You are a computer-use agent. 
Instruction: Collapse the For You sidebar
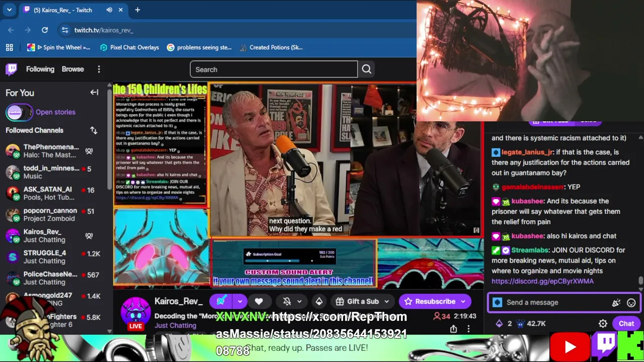pyautogui.click(x=94, y=93)
